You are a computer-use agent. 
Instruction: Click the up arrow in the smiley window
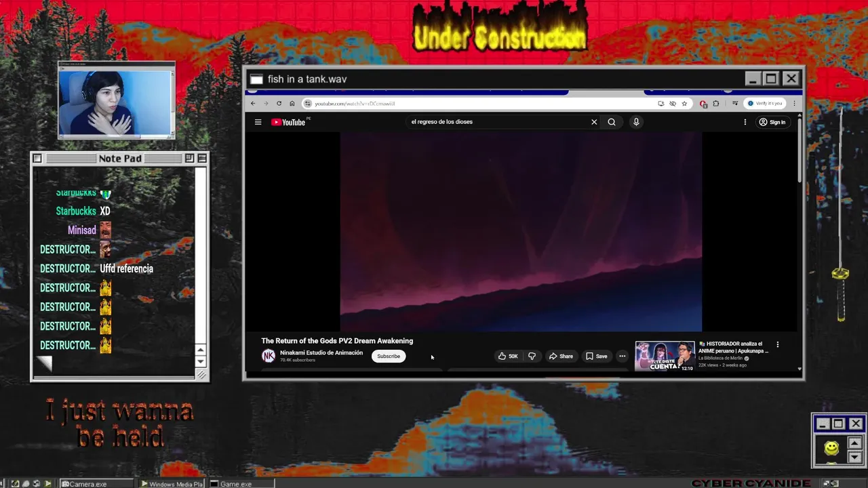[x=854, y=443]
